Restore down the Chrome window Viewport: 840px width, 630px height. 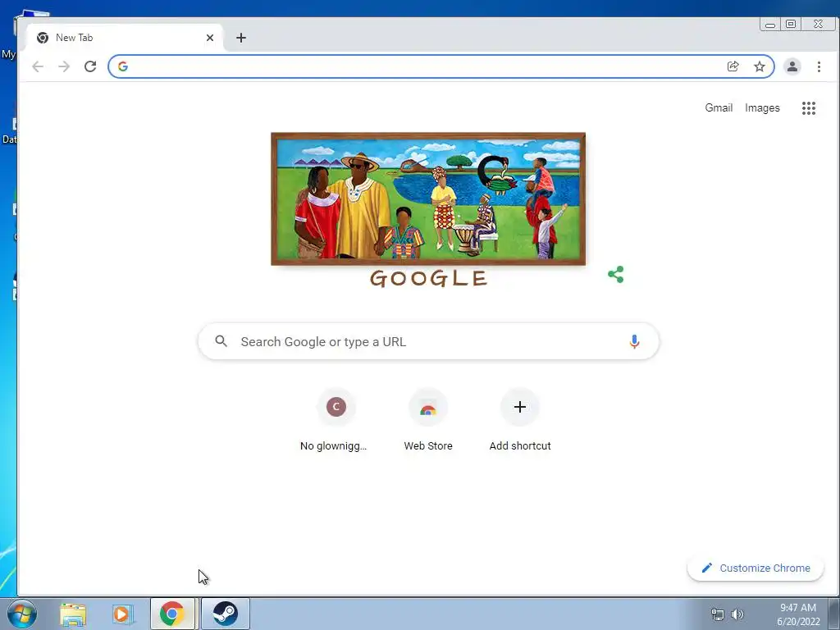pos(791,24)
